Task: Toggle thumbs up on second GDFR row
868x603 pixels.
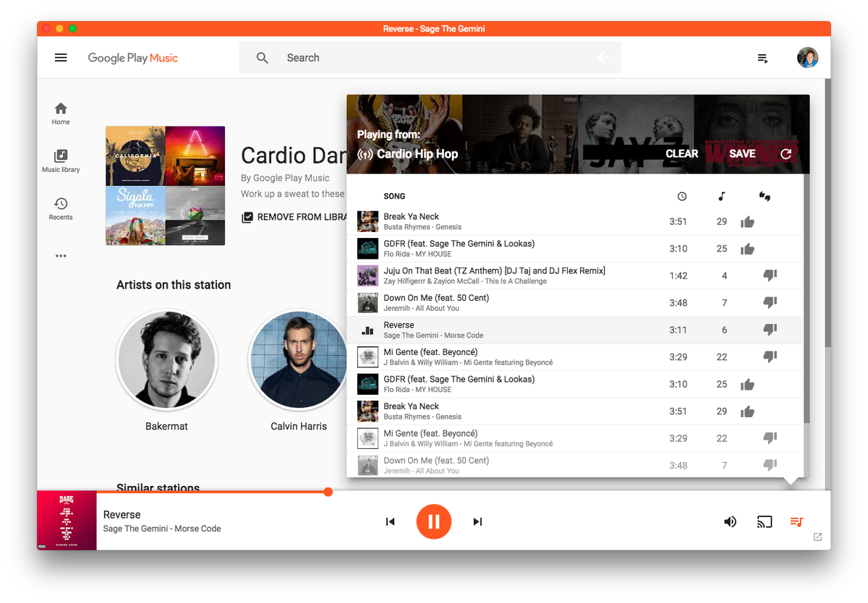Action: (747, 385)
